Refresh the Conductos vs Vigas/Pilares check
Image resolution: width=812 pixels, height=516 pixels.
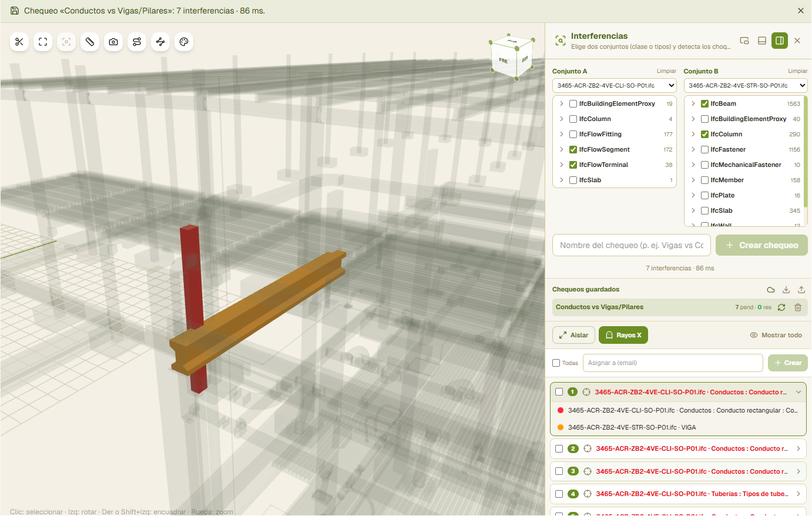tap(781, 307)
